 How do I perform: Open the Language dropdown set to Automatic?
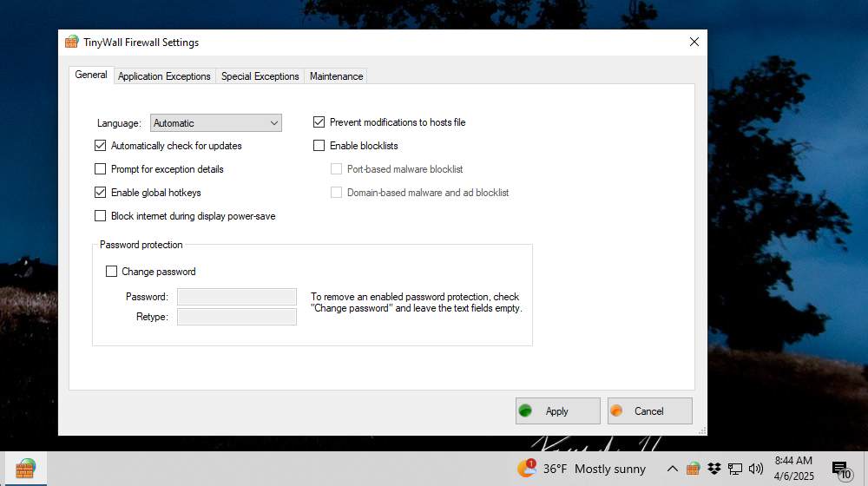tap(216, 123)
